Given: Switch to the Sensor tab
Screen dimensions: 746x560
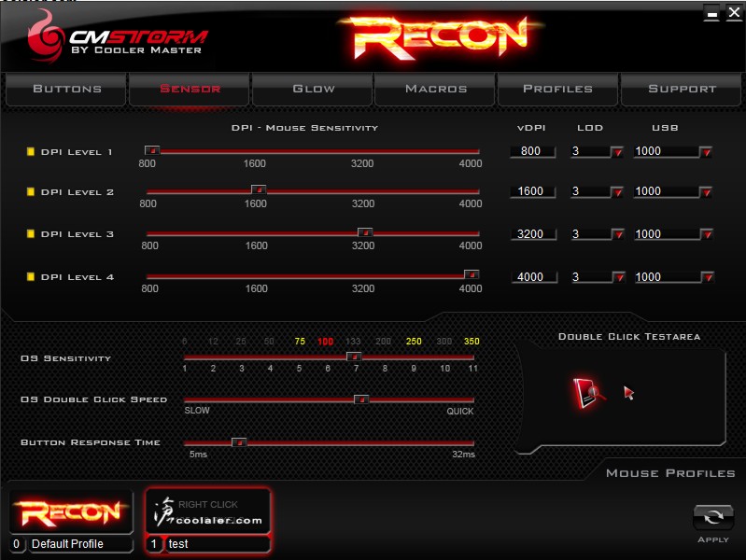Looking at the screenshot, I should pyautogui.click(x=190, y=89).
